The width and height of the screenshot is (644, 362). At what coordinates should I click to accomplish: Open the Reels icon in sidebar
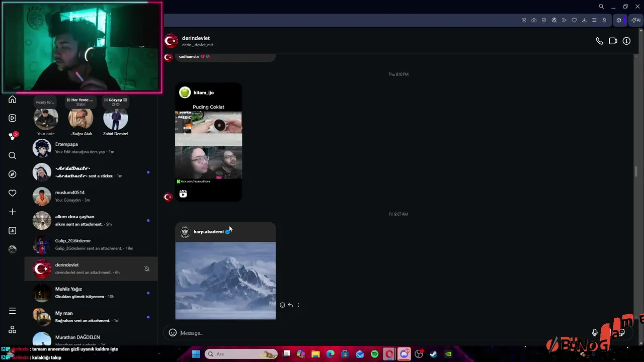tap(13, 118)
